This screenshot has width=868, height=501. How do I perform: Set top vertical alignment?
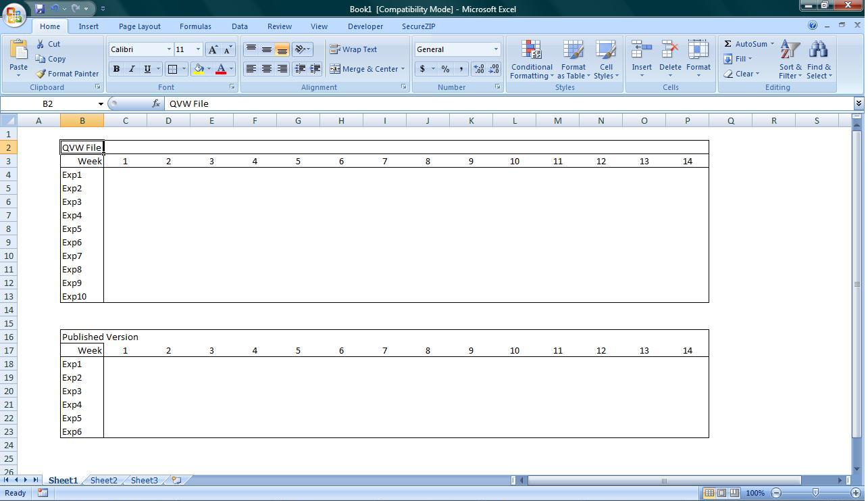[251, 49]
